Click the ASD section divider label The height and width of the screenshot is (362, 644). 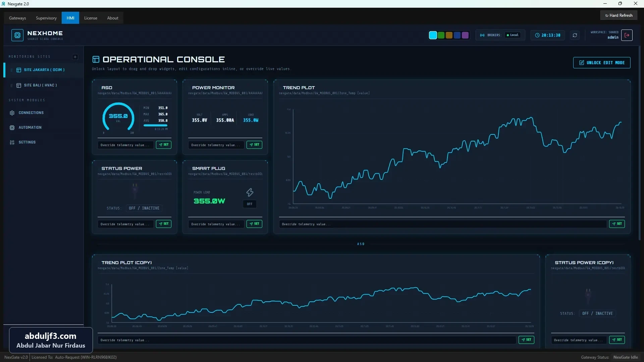tap(361, 244)
